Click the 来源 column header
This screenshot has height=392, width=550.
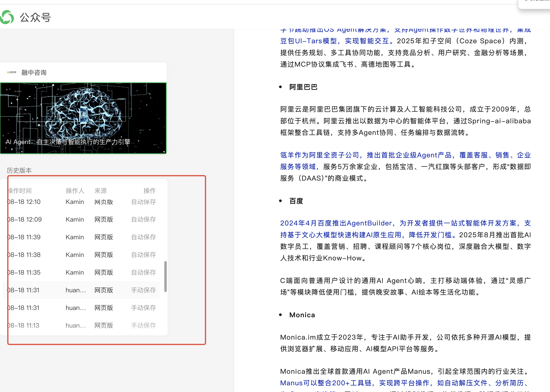coord(100,191)
